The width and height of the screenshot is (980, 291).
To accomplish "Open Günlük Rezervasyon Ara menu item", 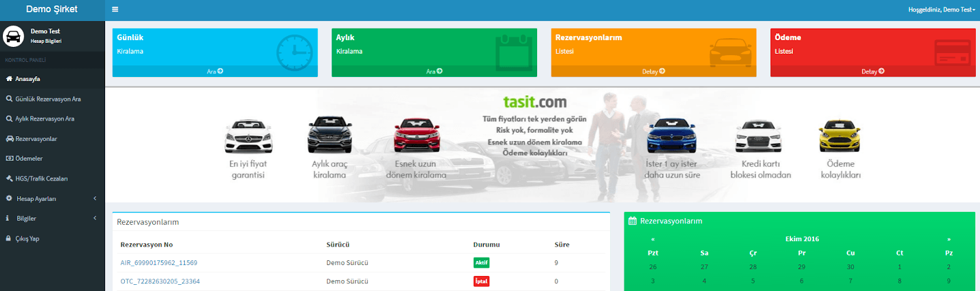I will point(48,99).
